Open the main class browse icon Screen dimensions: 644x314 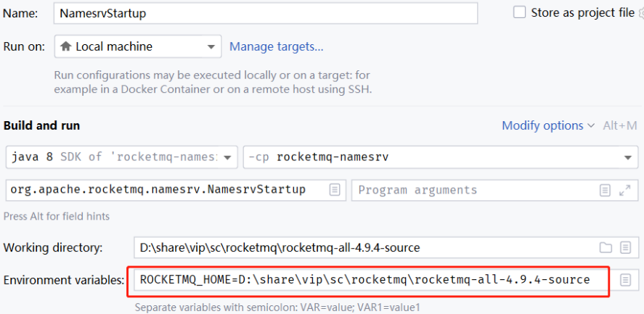(335, 190)
